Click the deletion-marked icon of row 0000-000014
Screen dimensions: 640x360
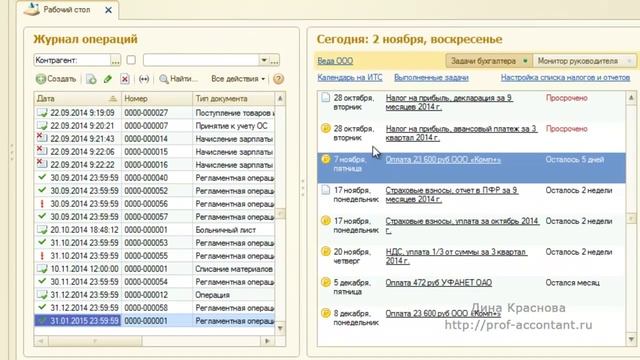(x=42, y=138)
